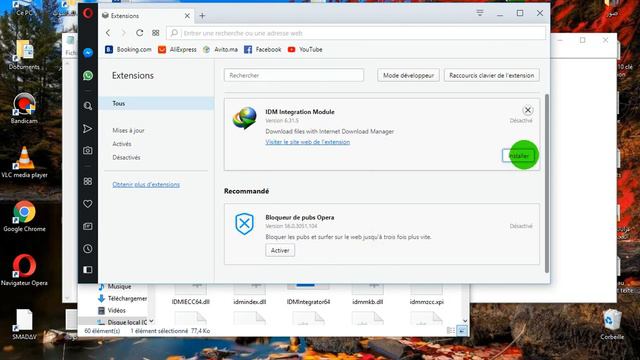Open the tab menu icon in title bar

[480, 13]
